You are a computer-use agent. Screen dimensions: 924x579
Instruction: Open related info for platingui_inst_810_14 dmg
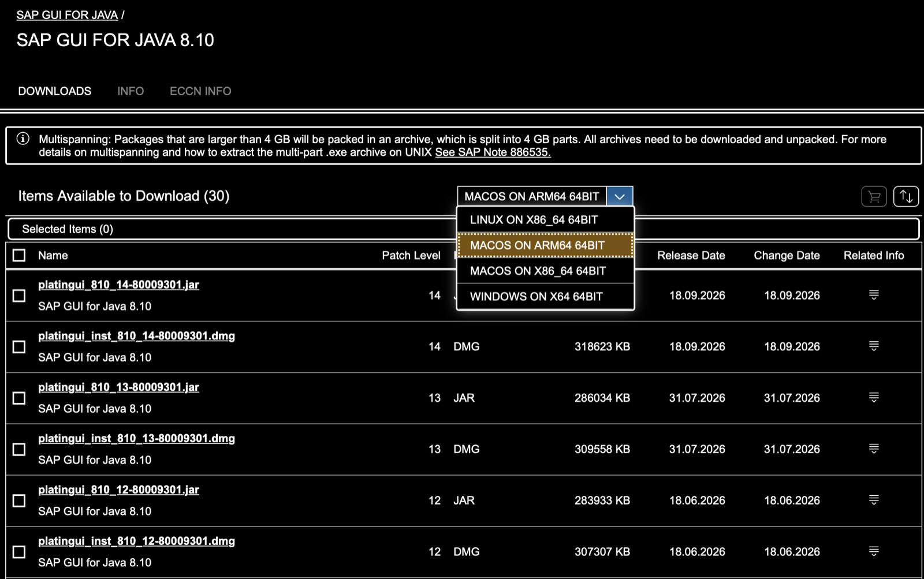click(x=874, y=346)
